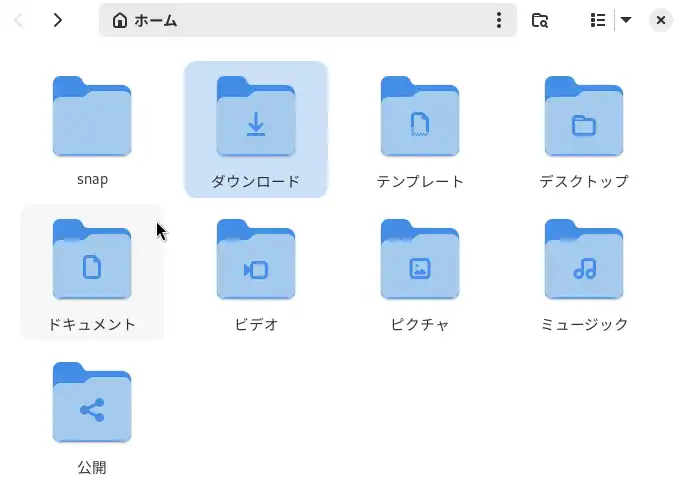The height and width of the screenshot is (502, 675).
Task: Select the テンプレート folder icon
Action: click(420, 116)
